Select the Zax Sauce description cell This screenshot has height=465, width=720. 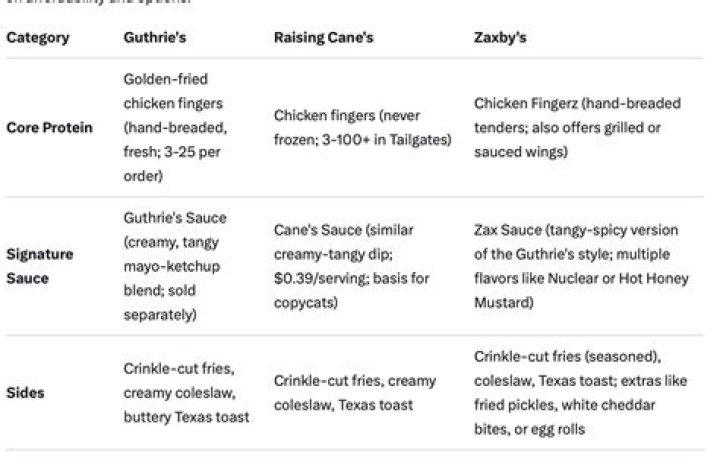[581, 266]
